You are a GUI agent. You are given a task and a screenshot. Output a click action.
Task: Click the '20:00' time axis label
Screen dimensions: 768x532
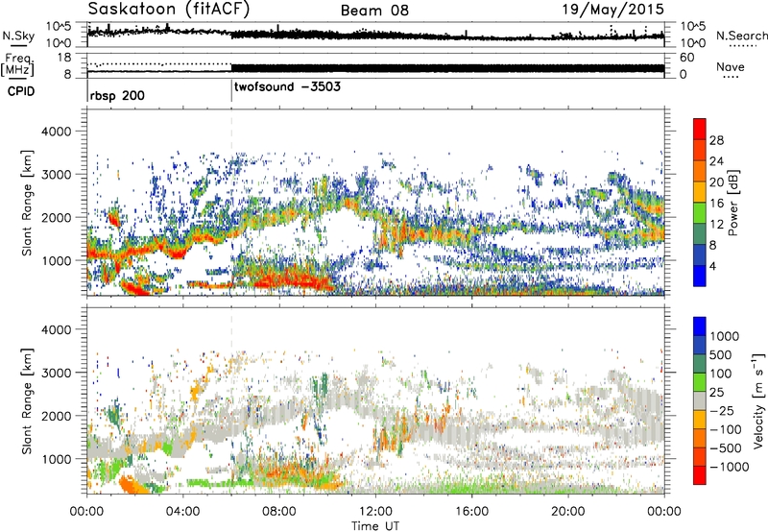568,512
